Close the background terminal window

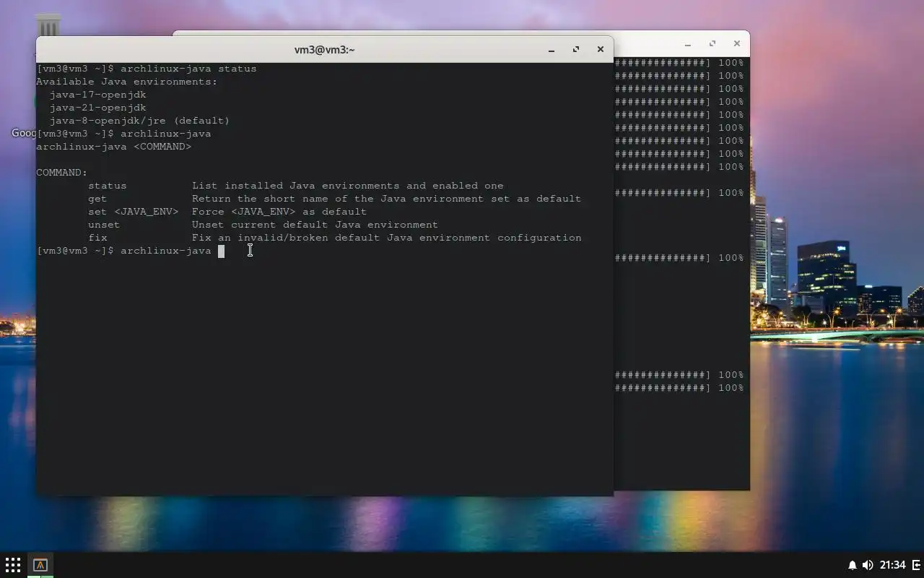tap(736, 44)
